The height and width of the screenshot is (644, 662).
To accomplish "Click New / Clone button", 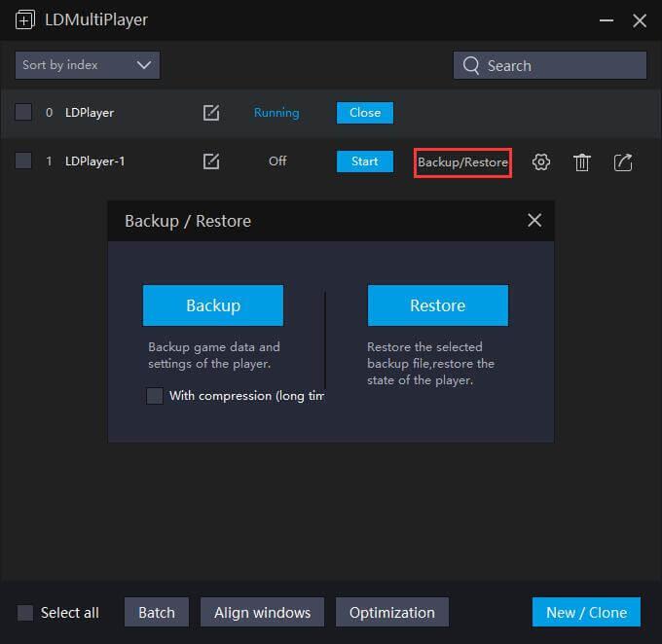I will [x=586, y=612].
